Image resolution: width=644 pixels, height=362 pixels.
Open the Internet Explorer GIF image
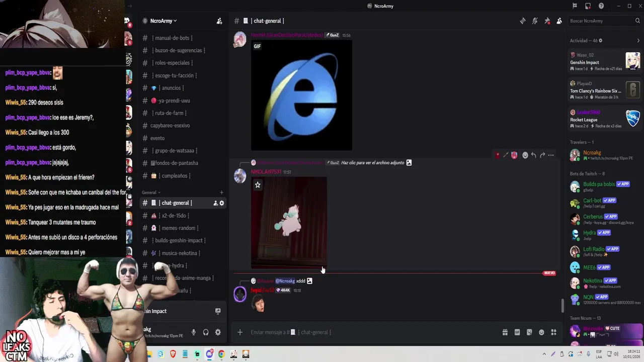[301, 95]
